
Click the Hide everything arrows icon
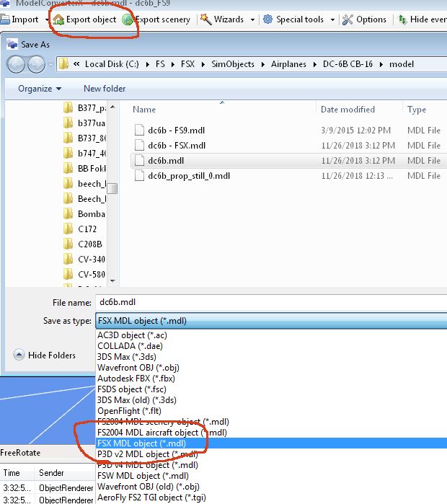click(402, 19)
